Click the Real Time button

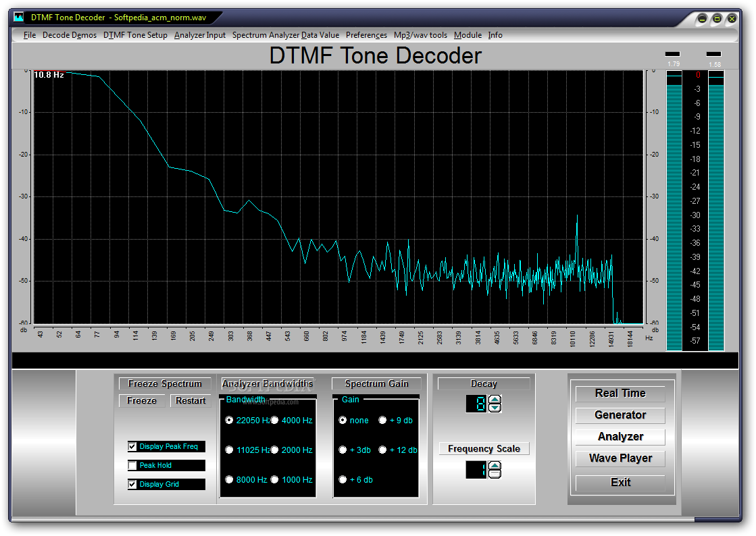(620, 394)
